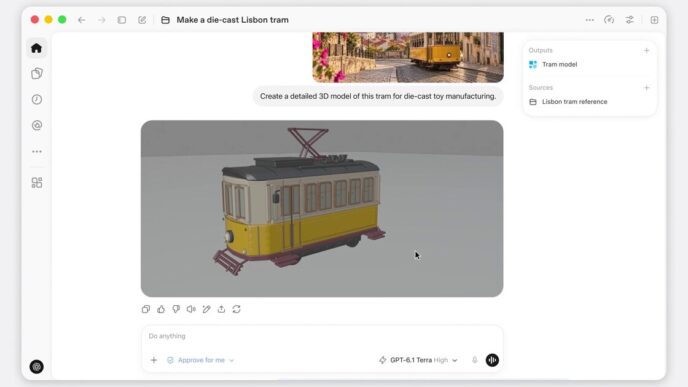This screenshot has width=688, height=387.
Task: Click the Outputs section heading
Action: (541, 50)
